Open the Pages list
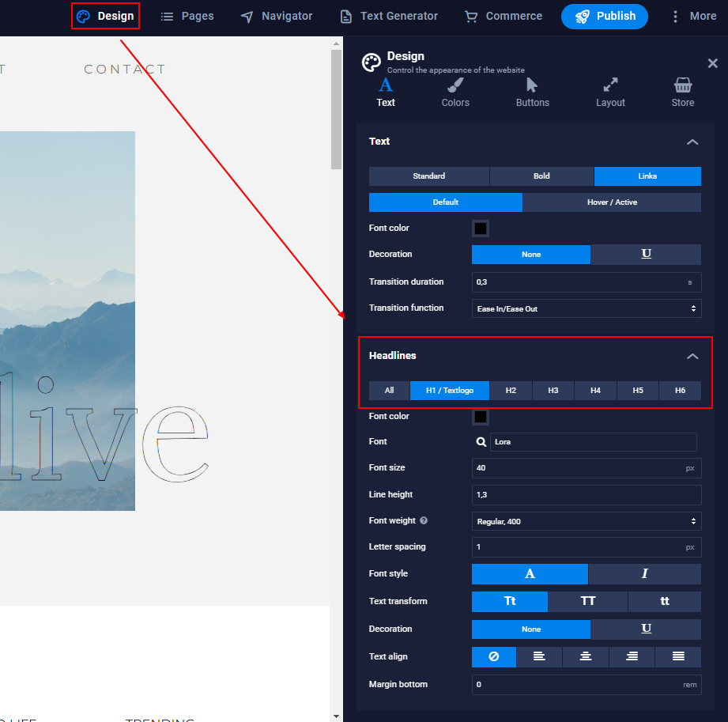The width and height of the screenshot is (728, 722). 187,17
